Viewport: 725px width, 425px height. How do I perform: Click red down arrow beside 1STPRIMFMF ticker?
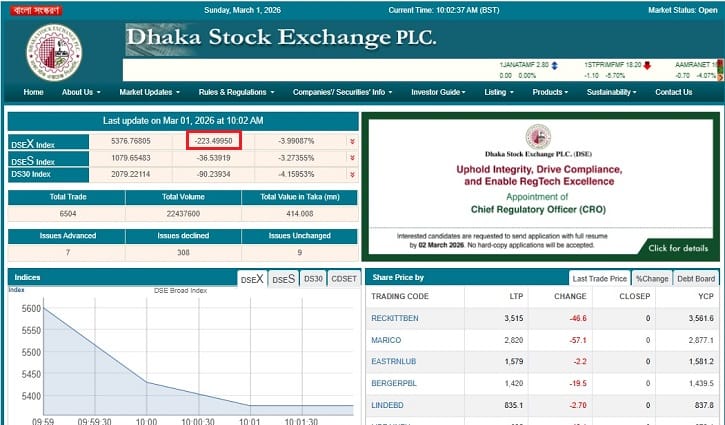pyautogui.click(x=647, y=65)
